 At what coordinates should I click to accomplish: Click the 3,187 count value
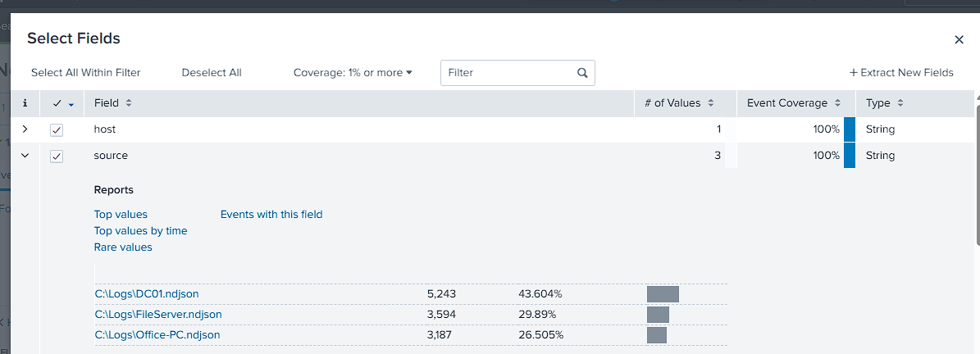[x=440, y=334]
